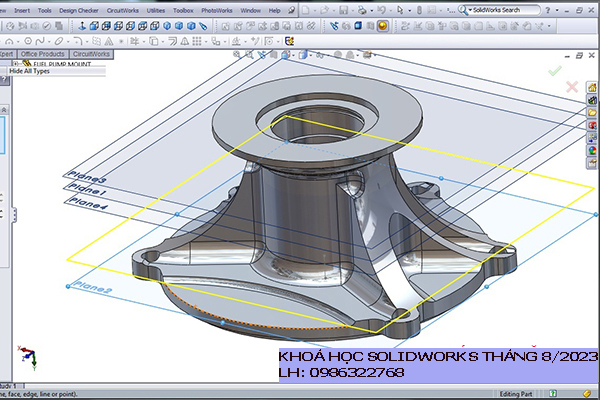Toggle RealView Graphics gold sphere
This screenshot has width=600, height=400.
[x=382, y=26]
